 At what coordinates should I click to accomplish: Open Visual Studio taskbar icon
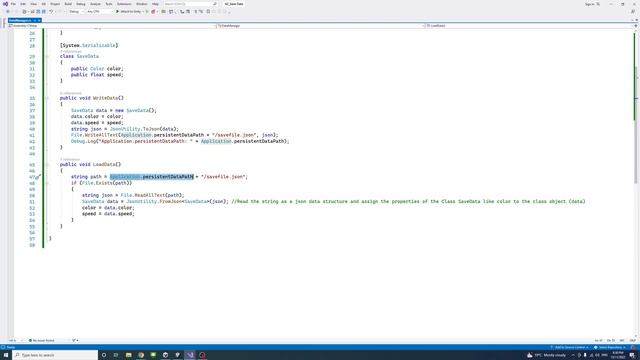coord(190,355)
